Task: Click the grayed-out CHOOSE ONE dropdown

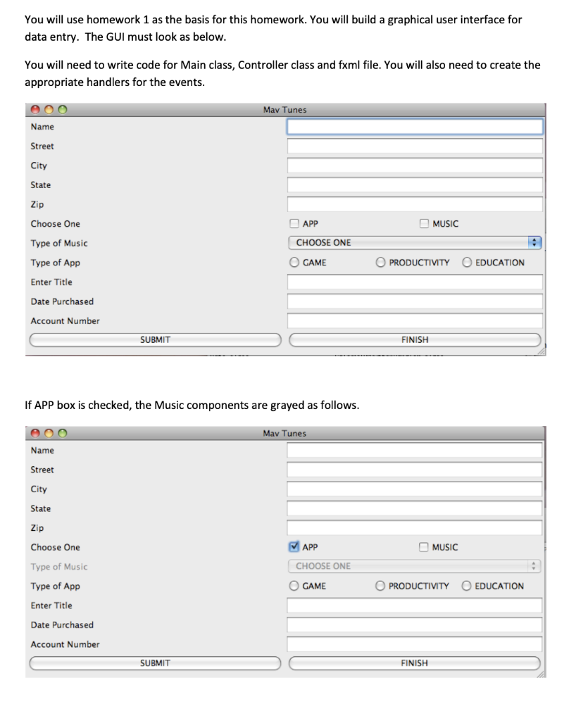Action: click(x=414, y=566)
